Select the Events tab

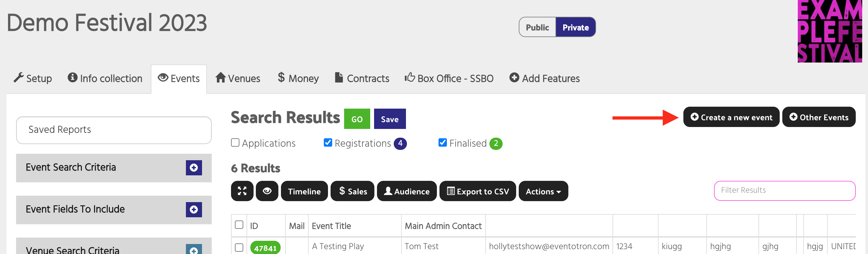(179, 79)
